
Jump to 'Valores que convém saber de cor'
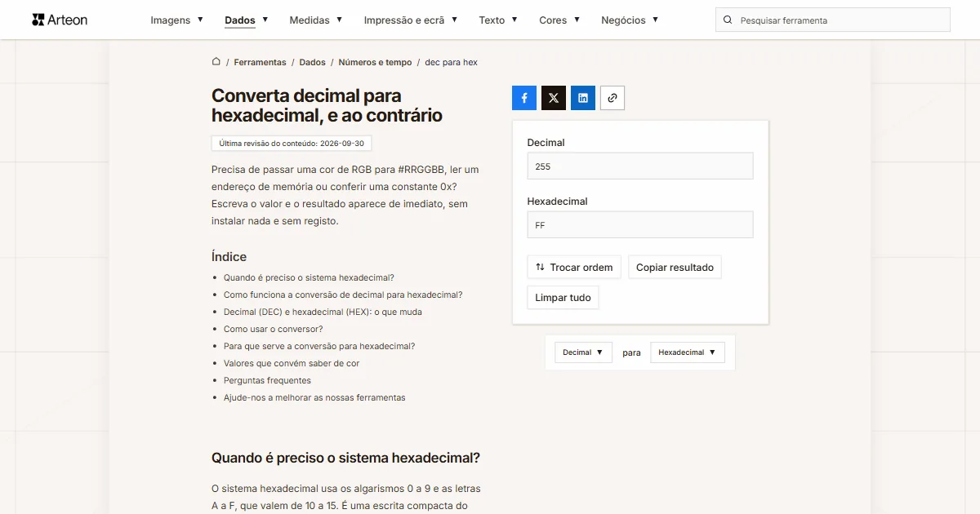[292, 363]
